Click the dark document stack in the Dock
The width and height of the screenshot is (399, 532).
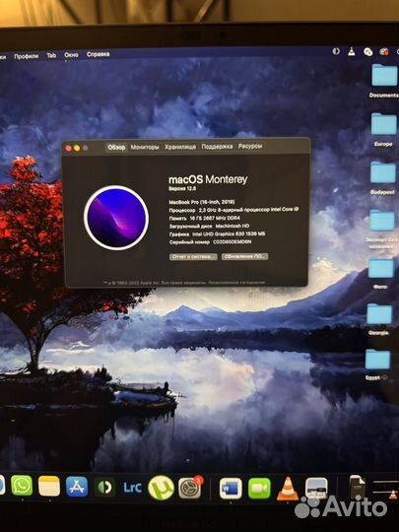coord(358,488)
